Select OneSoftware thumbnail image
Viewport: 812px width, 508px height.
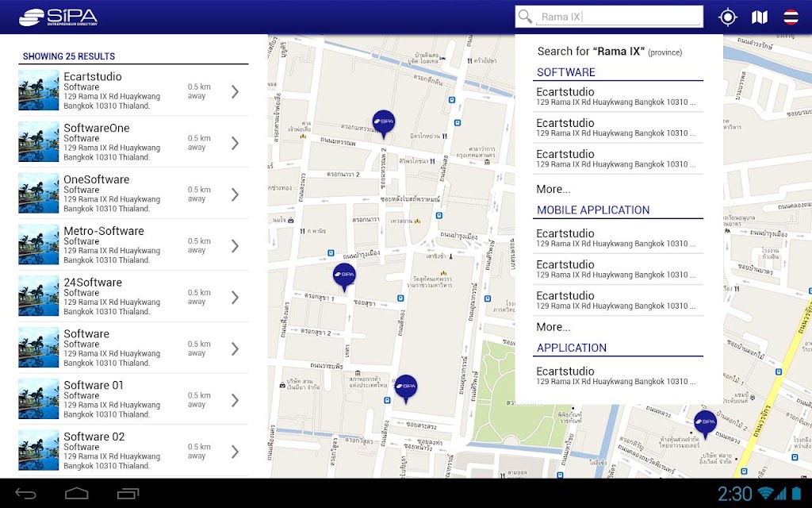(x=39, y=193)
